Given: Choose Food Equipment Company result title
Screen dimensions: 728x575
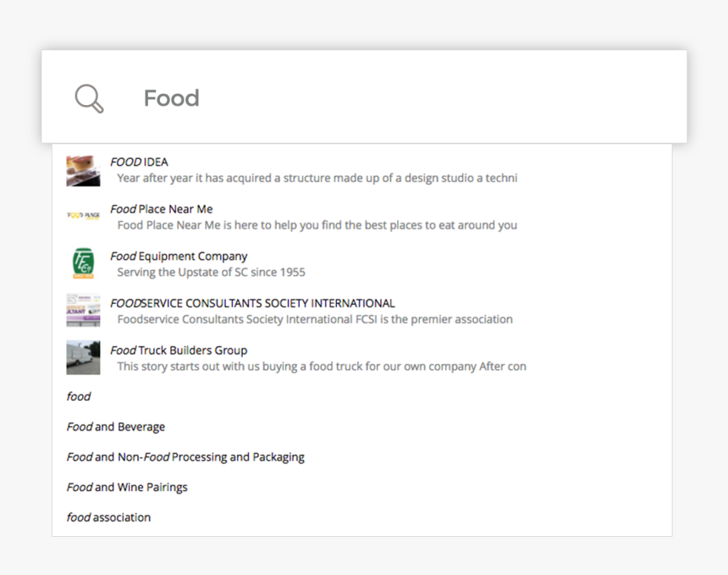Looking at the screenshot, I should tap(179, 257).
